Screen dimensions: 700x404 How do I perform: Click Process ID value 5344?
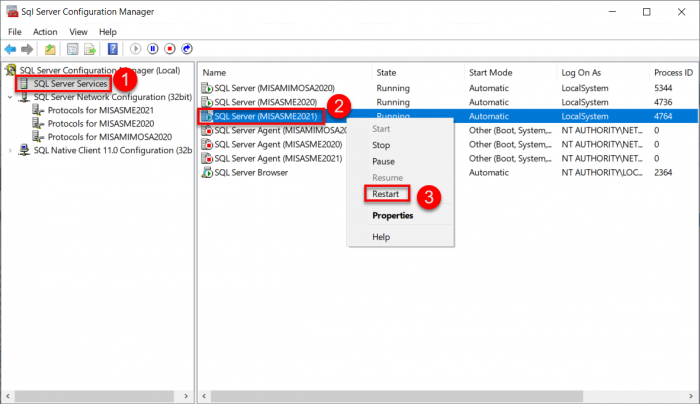663,88
